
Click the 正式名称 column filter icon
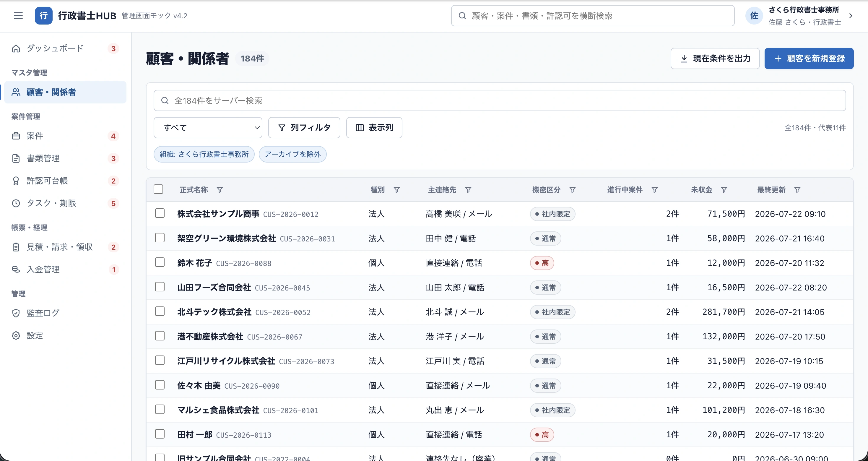220,190
